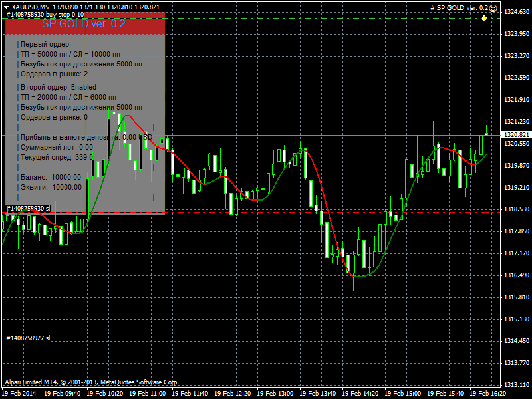Click the time scale label '19 Feb 16:20'
532x399 pixels.
click(x=487, y=394)
